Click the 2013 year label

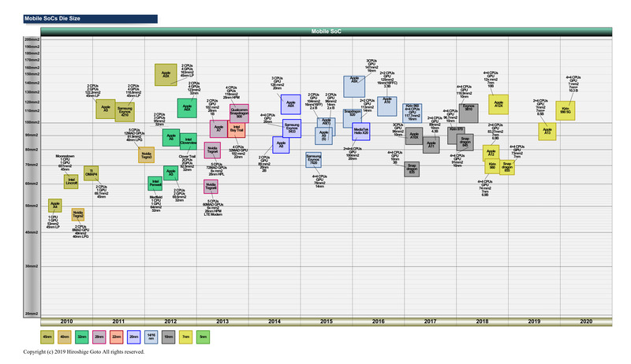222,321
